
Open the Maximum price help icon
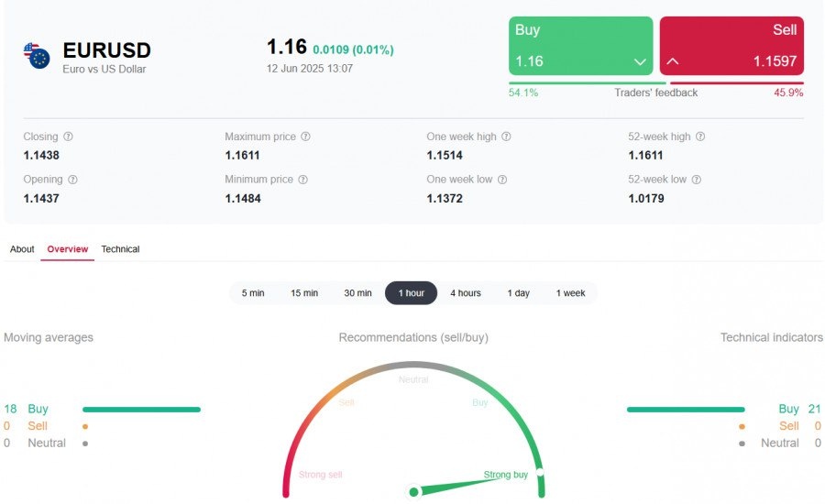coord(305,137)
